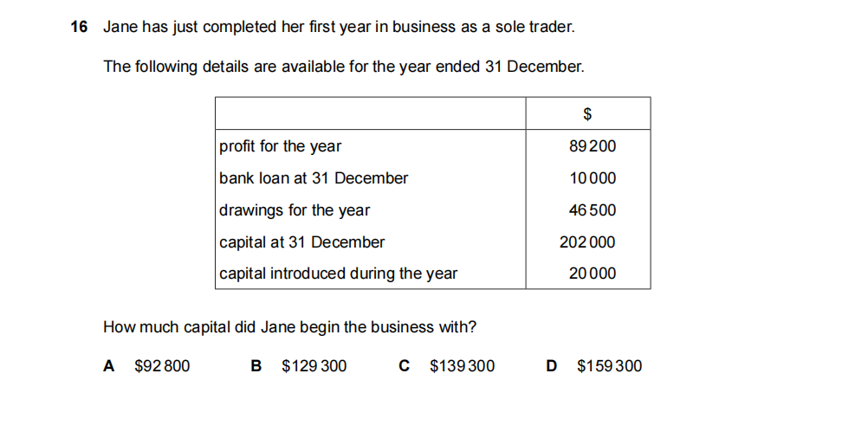Select the 'profit for the year' row label

pos(280,146)
